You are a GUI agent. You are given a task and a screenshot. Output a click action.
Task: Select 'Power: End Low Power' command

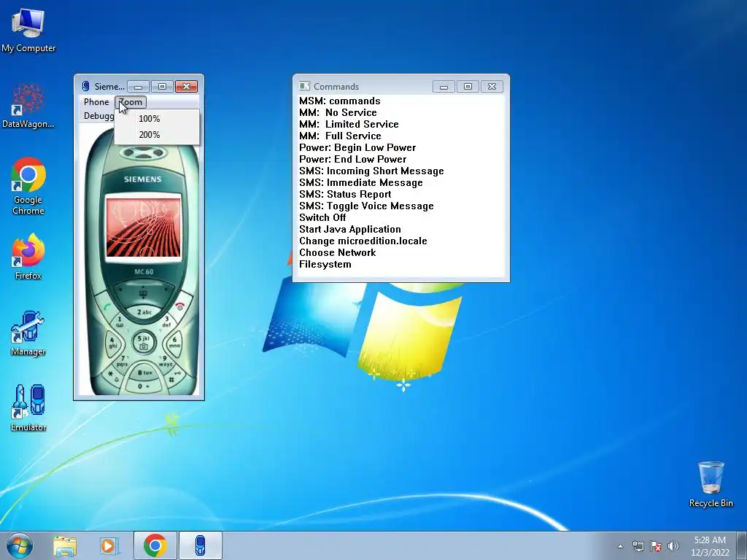pos(352,159)
